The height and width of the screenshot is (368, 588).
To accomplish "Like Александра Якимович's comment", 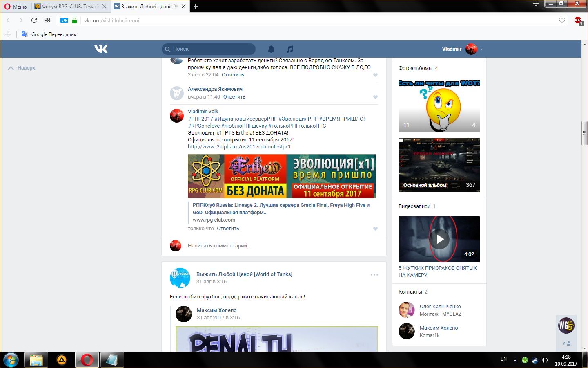I will pyautogui.click(x=375, y=97).
